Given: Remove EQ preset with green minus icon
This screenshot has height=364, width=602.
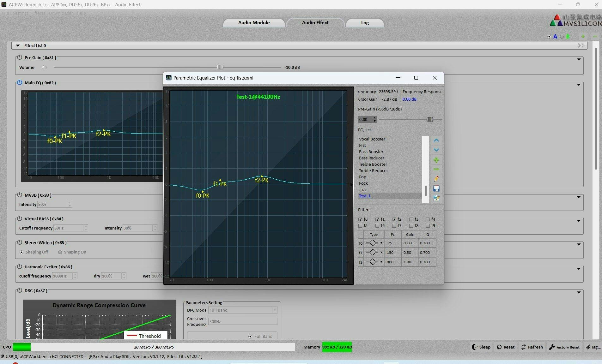Looking at the screenshot, I should tap(436, 169).
